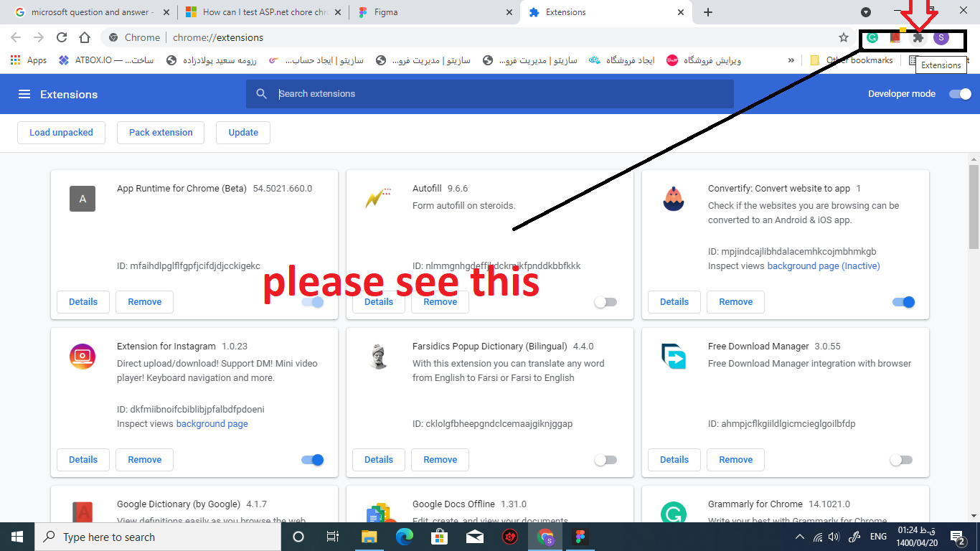Click the browser forward arrow

click(39, 37)
